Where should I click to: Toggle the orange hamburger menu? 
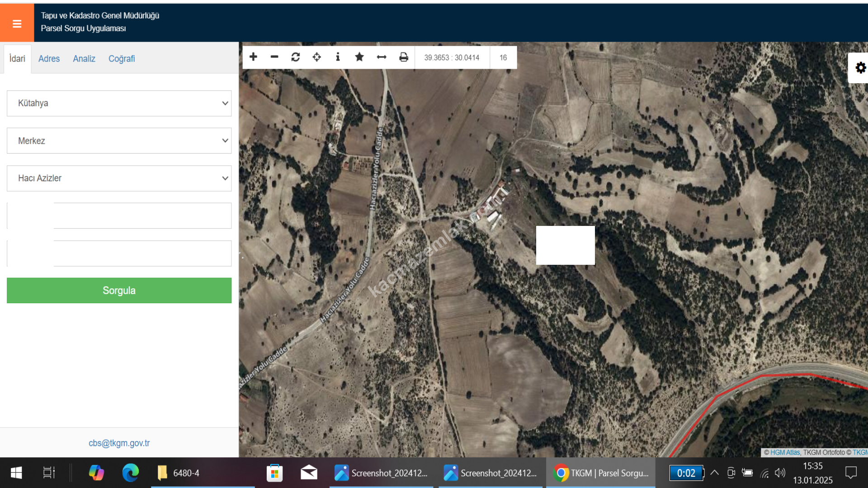(17, 23)
